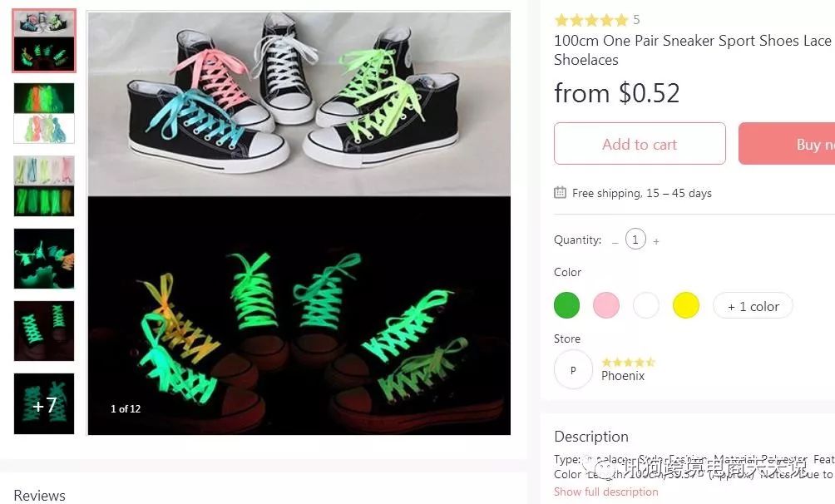
Task: Open the Phoenix store link
Action: 623,376
